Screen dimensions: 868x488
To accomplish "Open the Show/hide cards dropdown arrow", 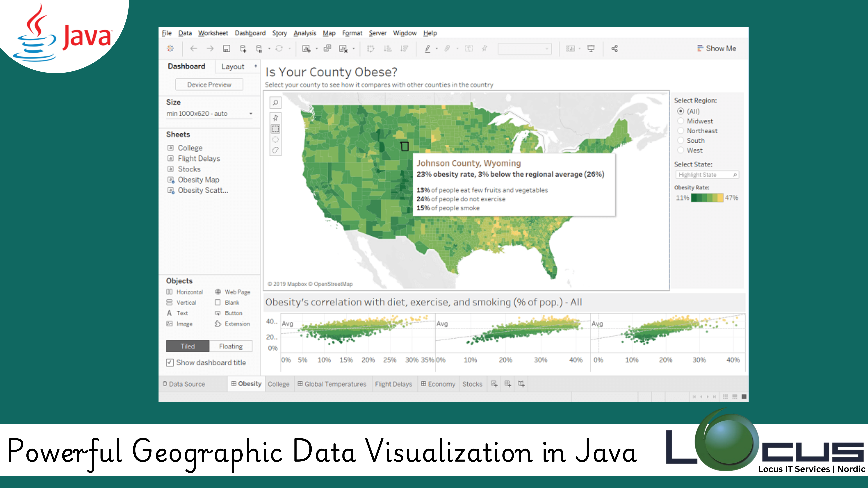I will tap(580, 49).
